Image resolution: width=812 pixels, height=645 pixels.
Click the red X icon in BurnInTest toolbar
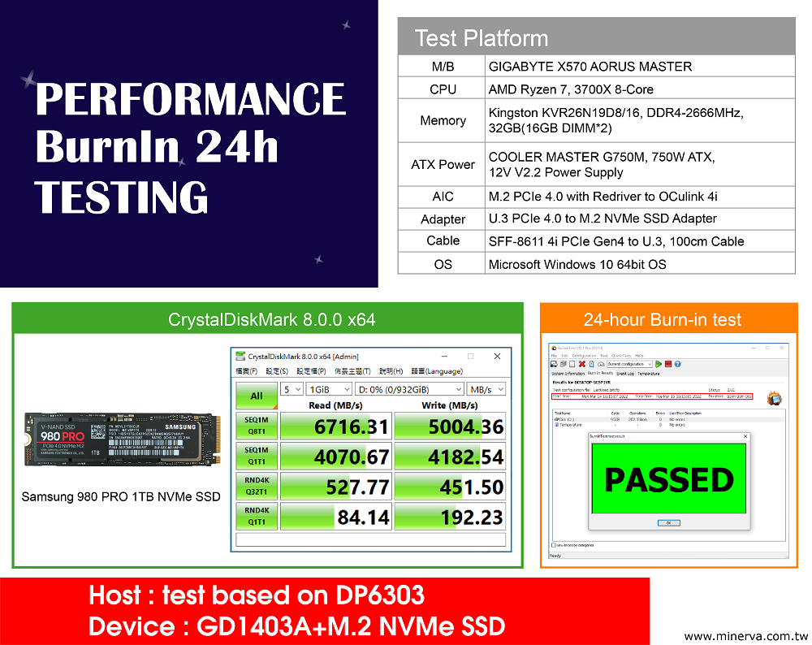(582, 364)
